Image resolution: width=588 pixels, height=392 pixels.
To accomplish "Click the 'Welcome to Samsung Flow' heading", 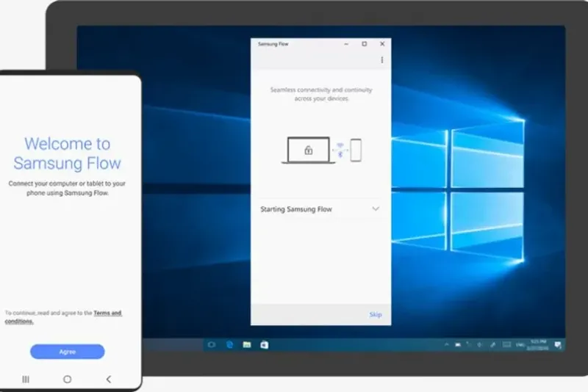I will [68, 153].
